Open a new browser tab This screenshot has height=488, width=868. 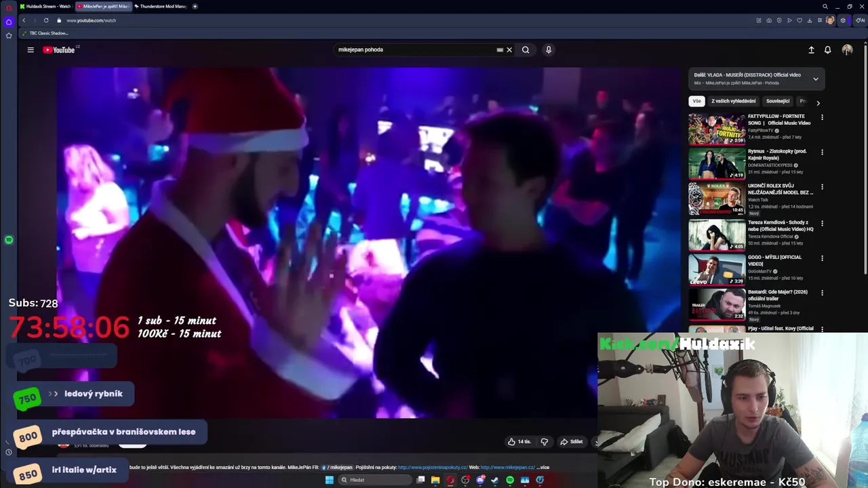tap(195, 6)
